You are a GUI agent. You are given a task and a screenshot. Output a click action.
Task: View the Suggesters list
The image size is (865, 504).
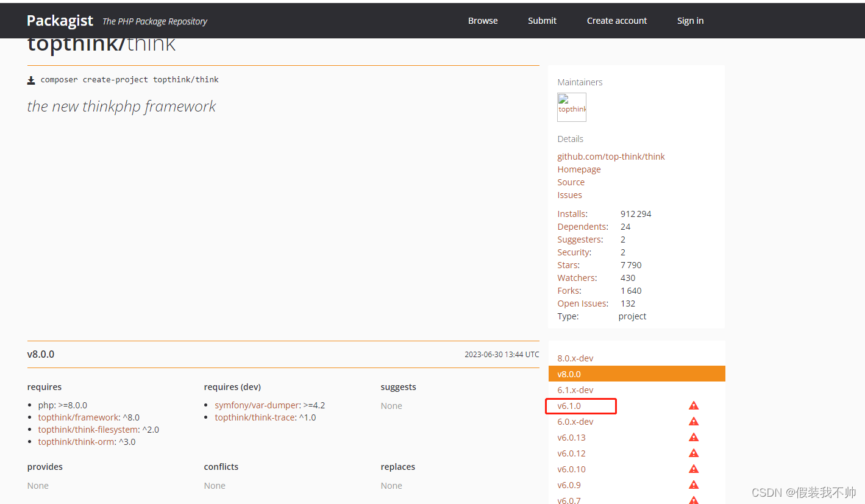580,240
